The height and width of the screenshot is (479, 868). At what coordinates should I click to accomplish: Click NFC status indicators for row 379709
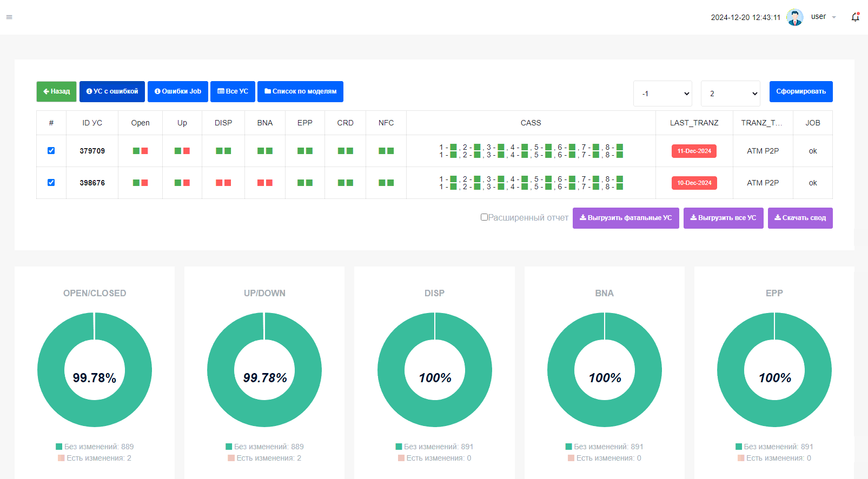tap(386, 151)
